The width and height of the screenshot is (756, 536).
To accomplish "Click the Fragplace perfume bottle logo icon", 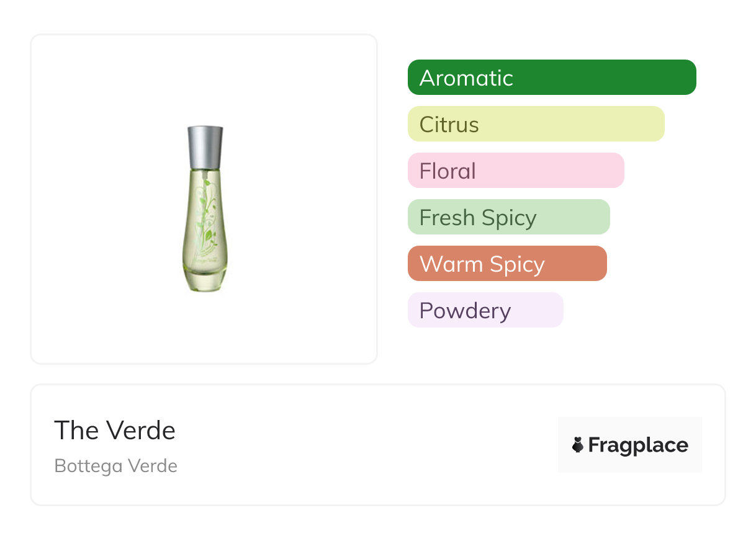I will point(578,445).
